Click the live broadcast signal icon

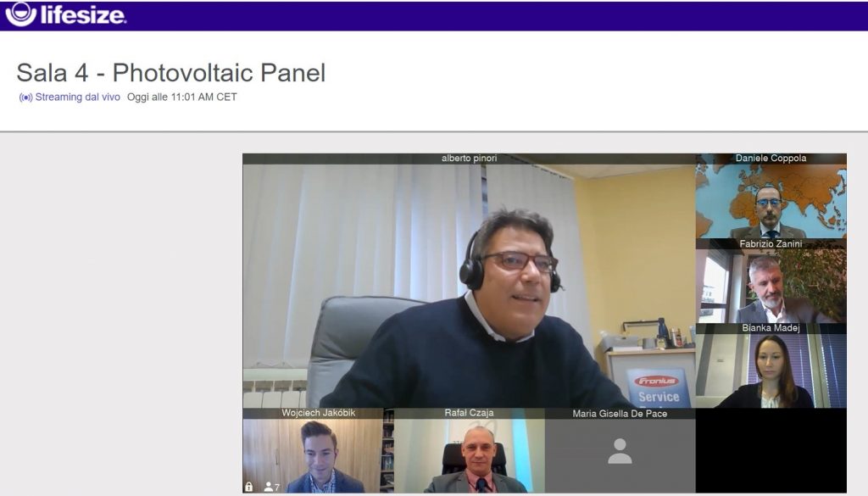click(25, 98)
